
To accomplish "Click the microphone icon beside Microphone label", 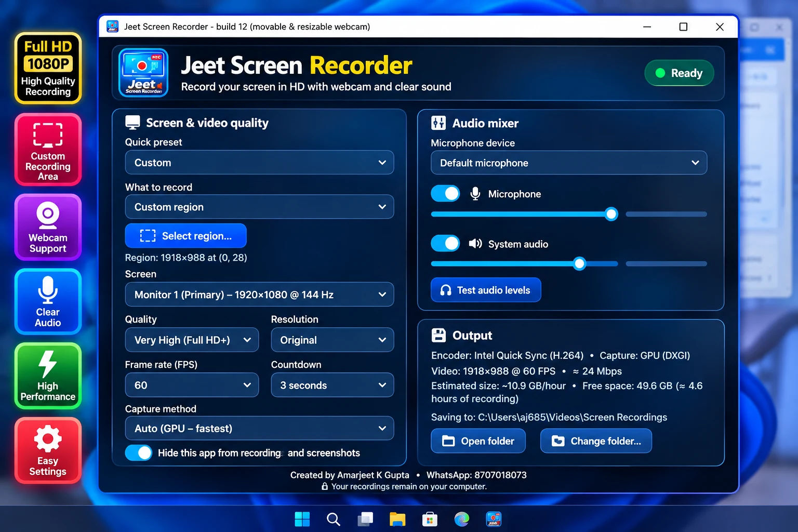I will [x=475, y=194].
